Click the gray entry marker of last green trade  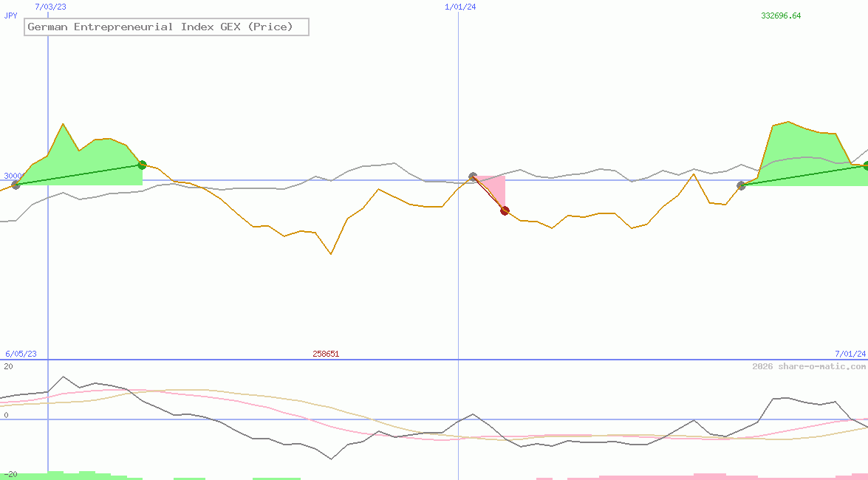(741, 185)
